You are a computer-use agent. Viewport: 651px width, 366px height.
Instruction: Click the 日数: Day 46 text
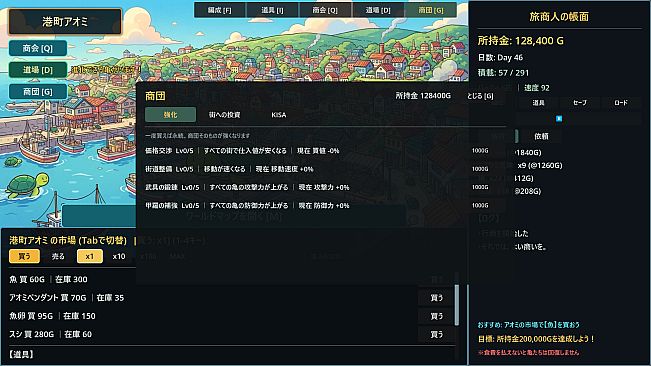tap(500, 57)
